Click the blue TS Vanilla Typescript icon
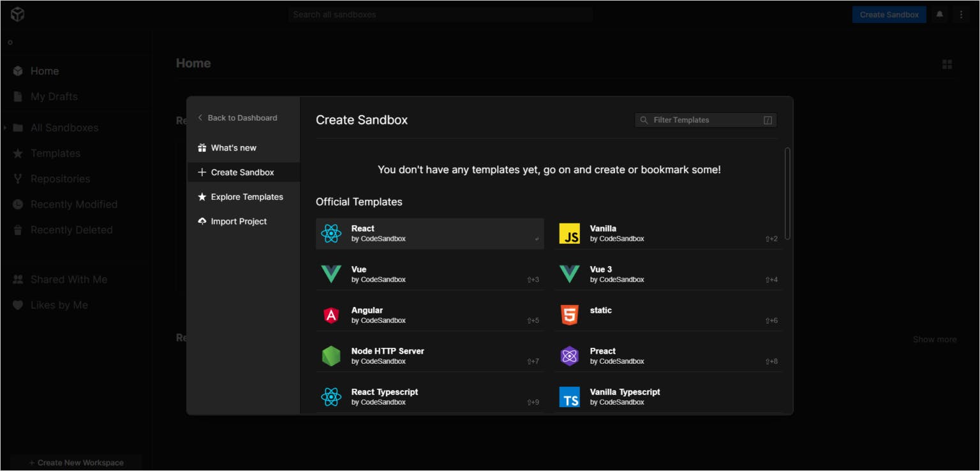Image resolution: width=980 pixels, height=471 pixels. (x=570, y=397)
